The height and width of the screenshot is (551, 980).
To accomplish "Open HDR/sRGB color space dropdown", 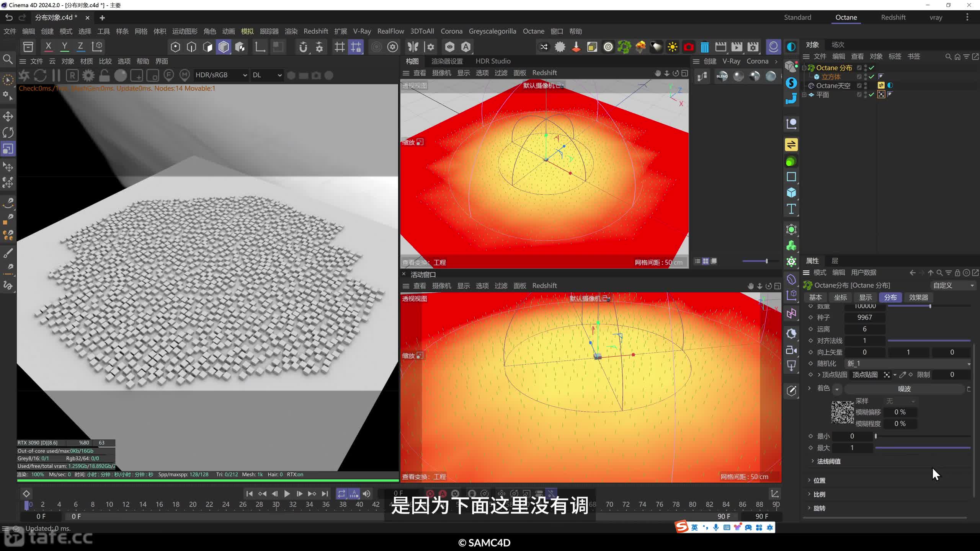I will 221,75.
